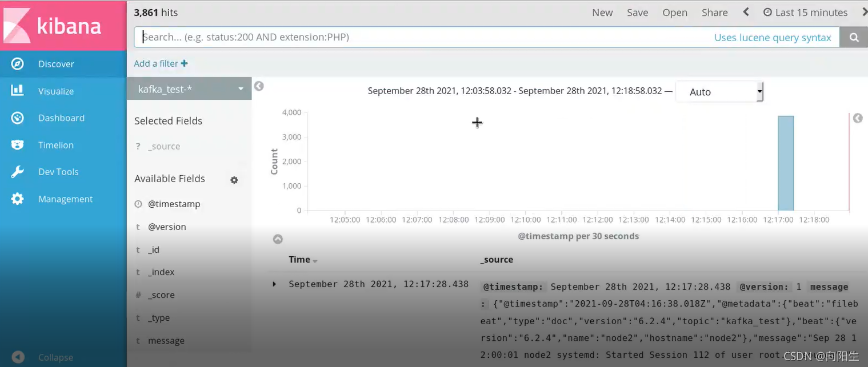
Task: Click the 3,861 hits count
Action: coord(155,12)
